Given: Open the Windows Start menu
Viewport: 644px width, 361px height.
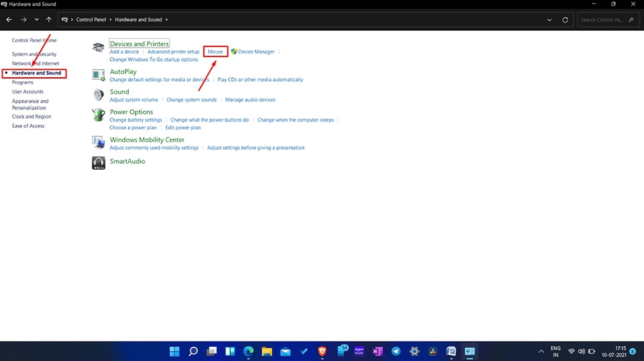Looking at the screenshot, I should 174,351.
